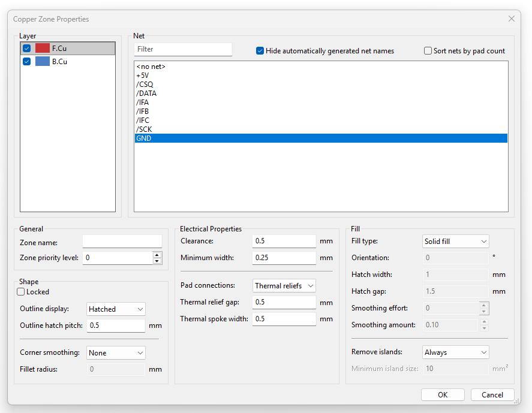532x413 pixels.
Task: Open the Pad connections dropdown
Action: click(284, 286)
